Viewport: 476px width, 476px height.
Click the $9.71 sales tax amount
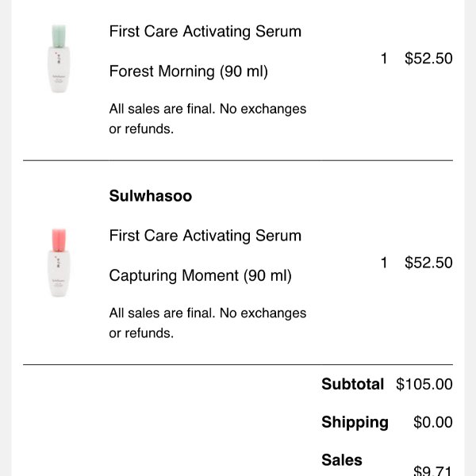(x=433, y=470)
